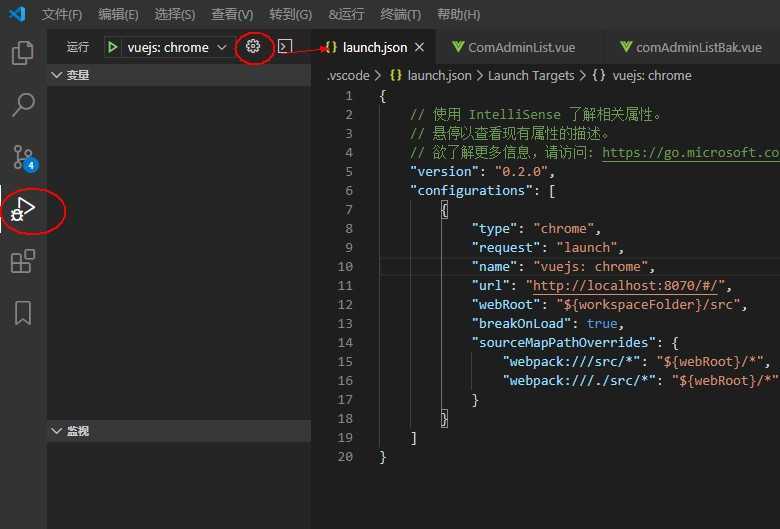Image resolution: width=780 pixels, height=529 pixels.
Task: Open the 编辑(E) menu
Action: click(118, 14)
